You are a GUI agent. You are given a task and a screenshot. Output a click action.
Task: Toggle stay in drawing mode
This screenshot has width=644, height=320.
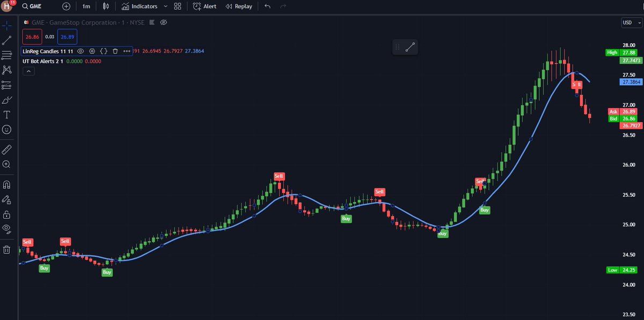pos(7,199)
